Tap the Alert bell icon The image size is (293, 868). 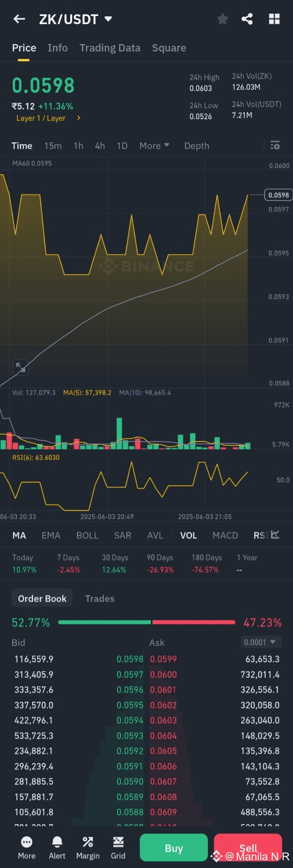(57, 847)
